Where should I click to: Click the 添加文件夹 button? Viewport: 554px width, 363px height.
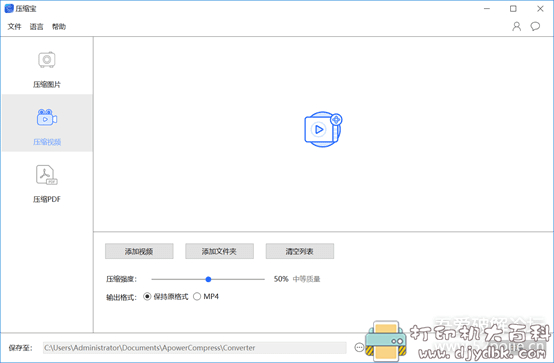pos(219,251)
